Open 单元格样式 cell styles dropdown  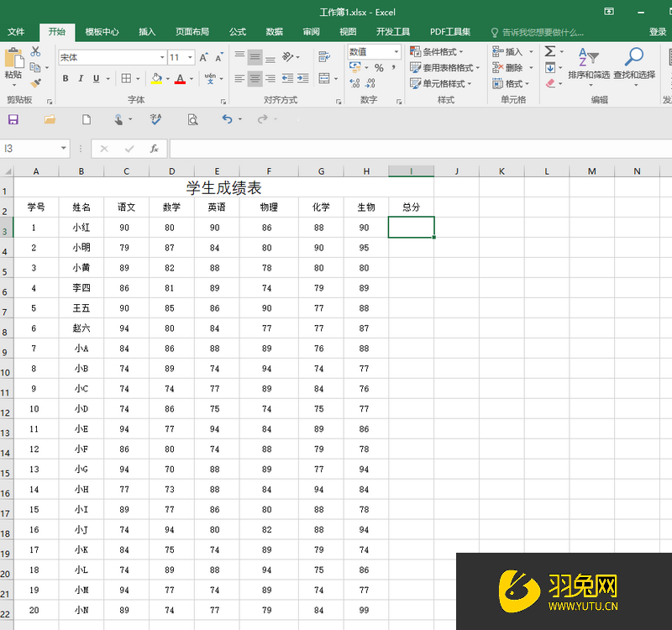click(x=440, y=83)
